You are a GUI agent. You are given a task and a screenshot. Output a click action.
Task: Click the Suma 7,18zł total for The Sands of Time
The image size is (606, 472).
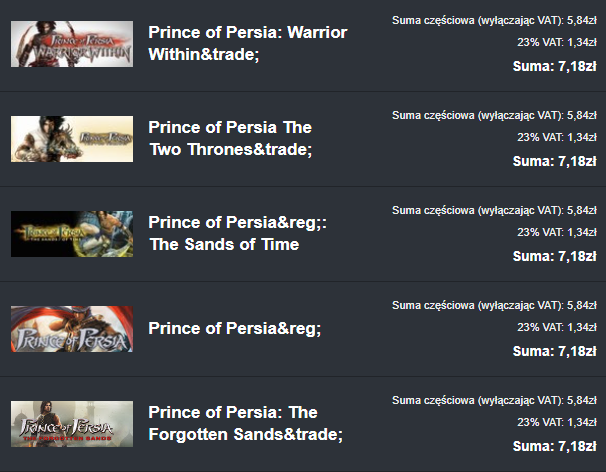(555, 256)
